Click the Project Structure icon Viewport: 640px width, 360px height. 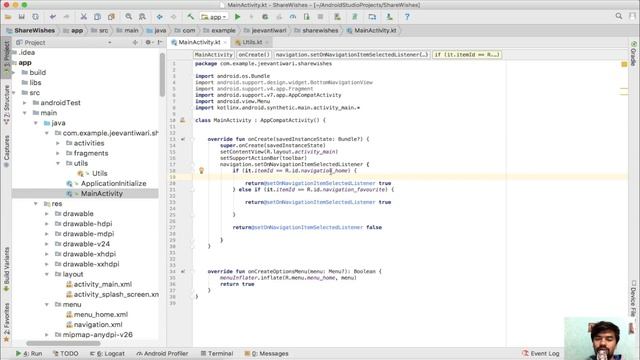[372, 17]
